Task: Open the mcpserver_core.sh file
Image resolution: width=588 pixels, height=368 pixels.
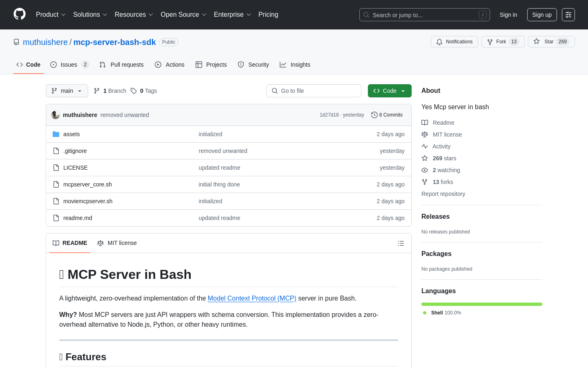Action: click(87, 184)
